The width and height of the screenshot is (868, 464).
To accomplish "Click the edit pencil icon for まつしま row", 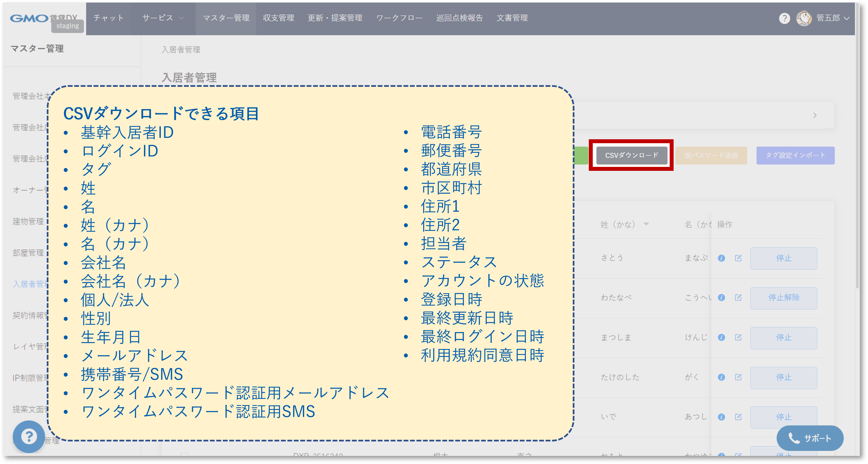I will 738,337.
